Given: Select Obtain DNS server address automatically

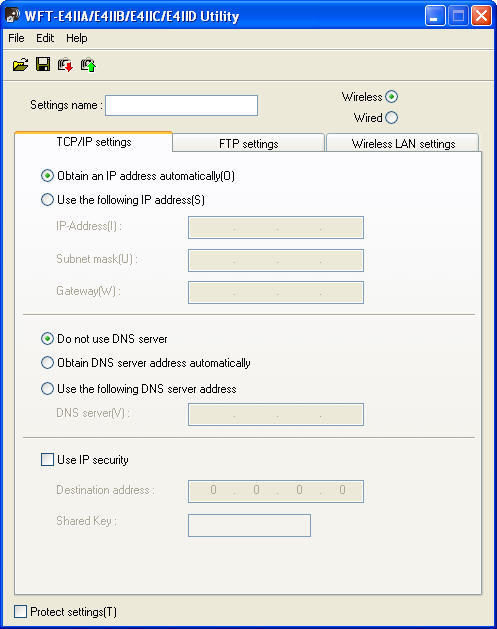Looking at the screenshot, I should click(47, 363).
